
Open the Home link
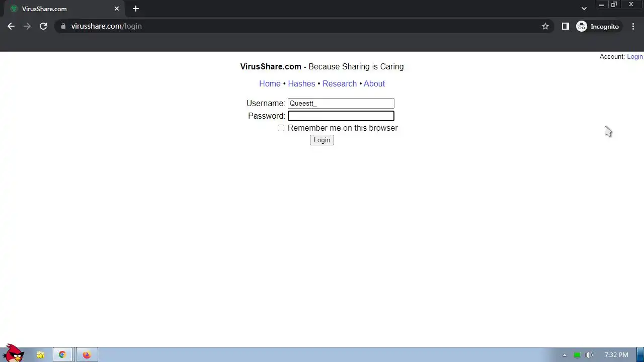[x=270, y=83]
